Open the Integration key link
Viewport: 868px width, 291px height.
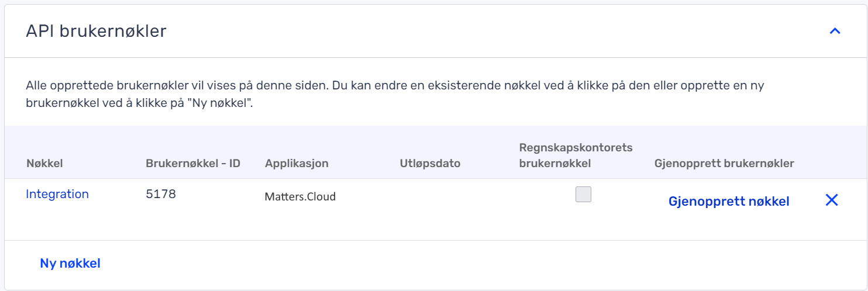57,194
